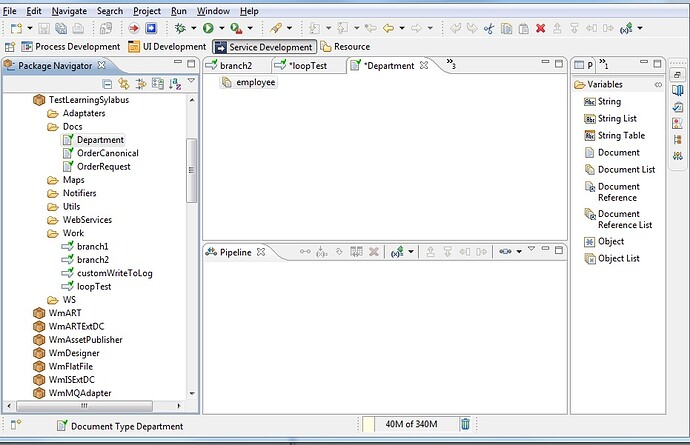Click the Copy toolbar icon
Image resolution: width=690 pixels, height=445 pixels.
506,29
